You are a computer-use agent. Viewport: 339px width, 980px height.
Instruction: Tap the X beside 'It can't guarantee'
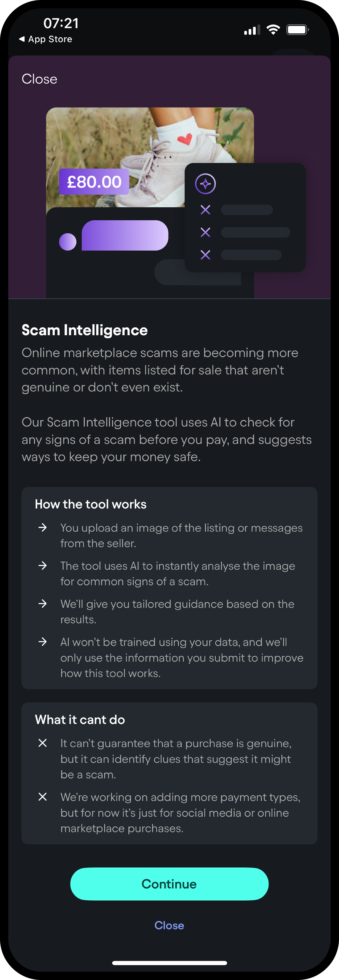43,743
